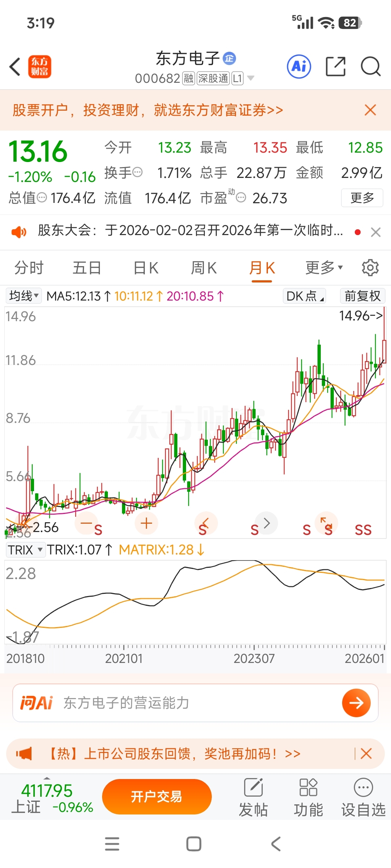Tap the share/export icon
Image resolution: width=391 pixels, height=868 pixels.
336,67
